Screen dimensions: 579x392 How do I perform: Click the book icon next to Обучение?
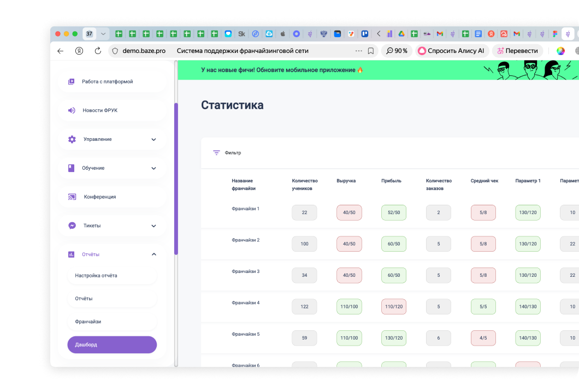tap(72, 168)
